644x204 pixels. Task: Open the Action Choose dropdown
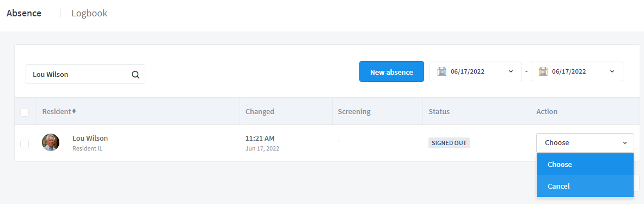[x=585, y=143]
